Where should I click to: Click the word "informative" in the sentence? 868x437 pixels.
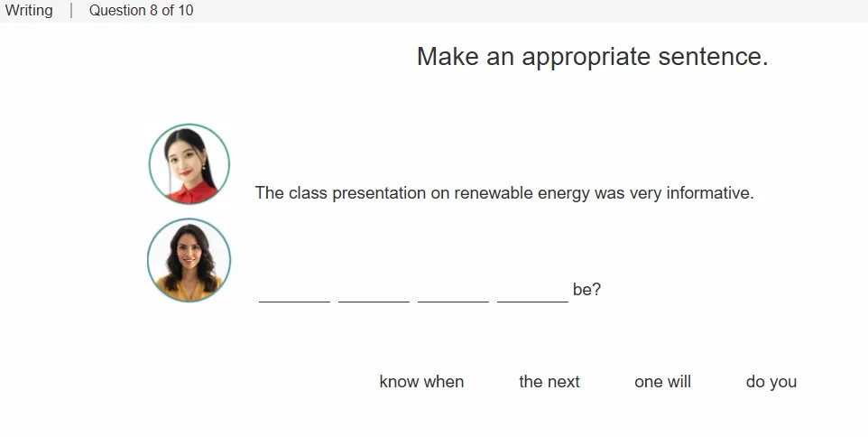[707, 192]
